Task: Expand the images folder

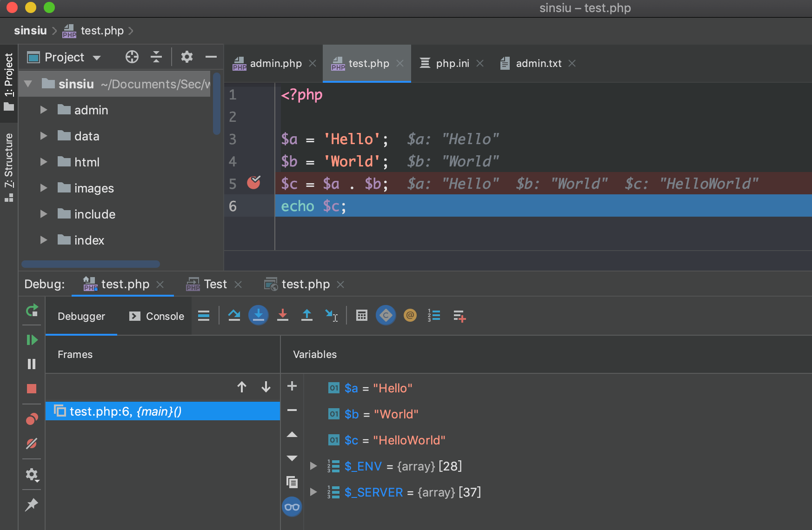Action: [x=44, y=188]
